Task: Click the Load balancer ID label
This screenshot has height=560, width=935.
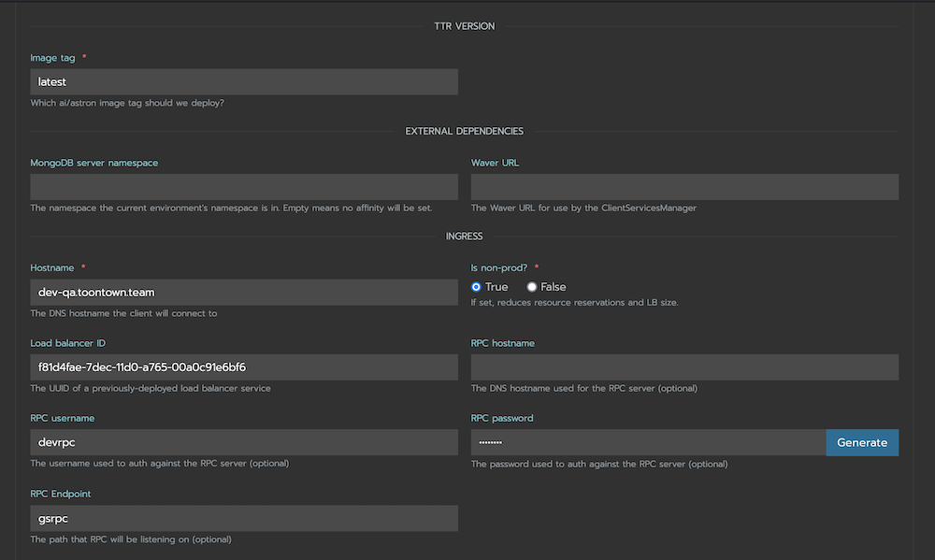Action: click(68, 343)
